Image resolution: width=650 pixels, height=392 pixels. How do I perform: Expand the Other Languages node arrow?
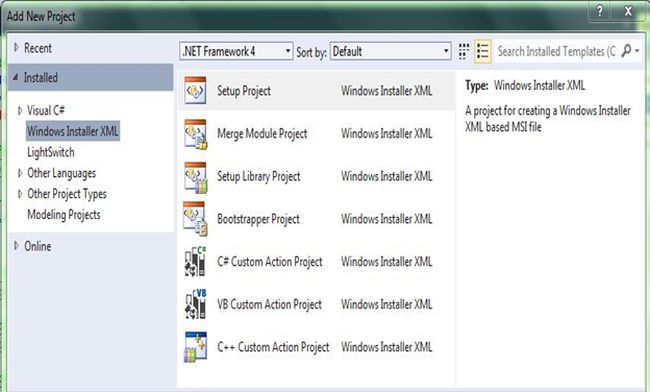19,173
